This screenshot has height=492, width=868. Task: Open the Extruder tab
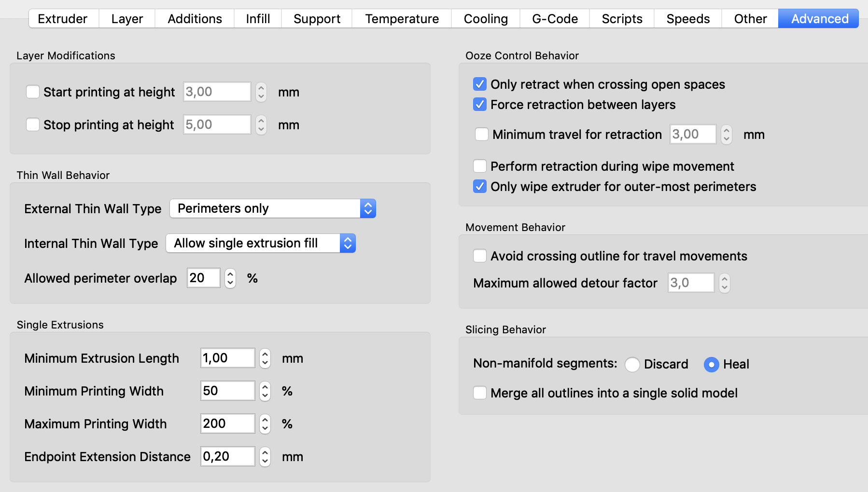click(x=63, y=19)
